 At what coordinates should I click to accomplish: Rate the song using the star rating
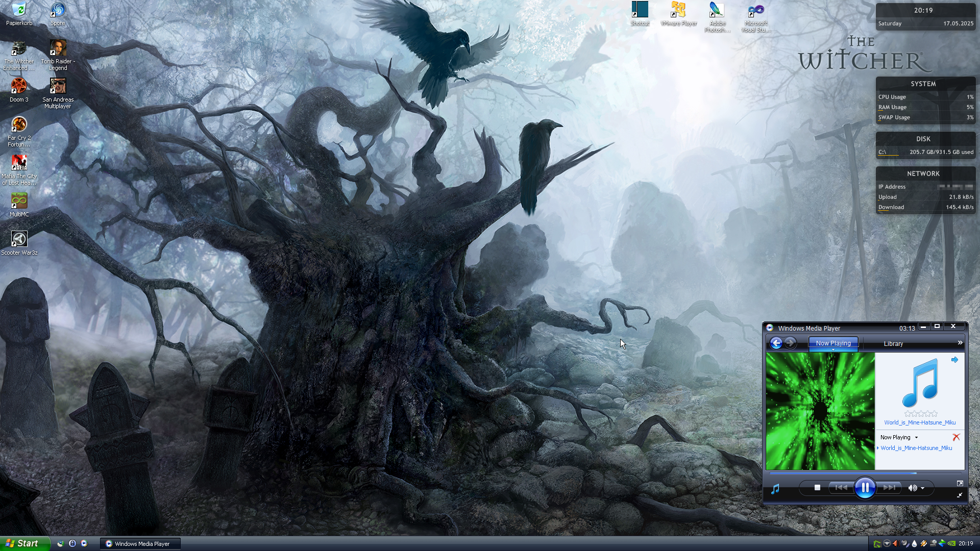tap(921, 414)
